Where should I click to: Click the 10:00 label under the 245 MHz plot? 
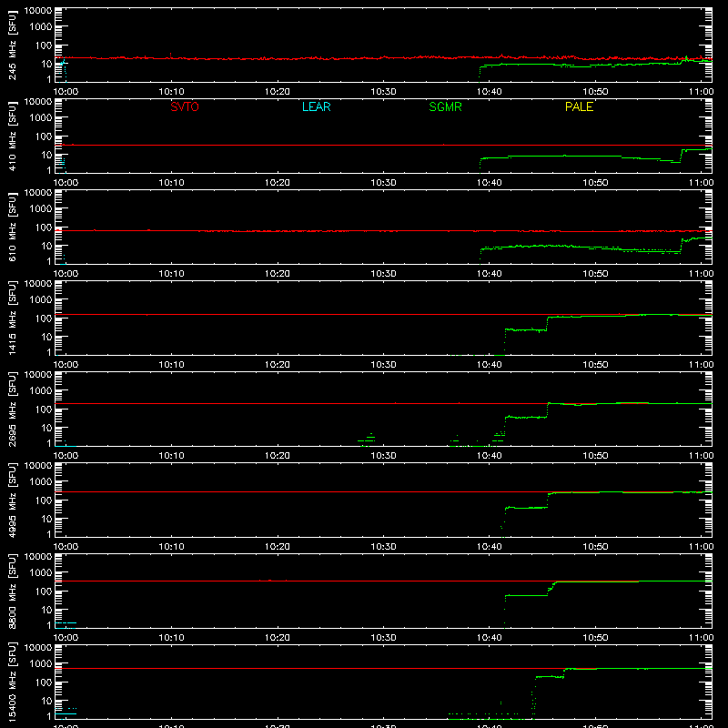(x=66, y=92)
